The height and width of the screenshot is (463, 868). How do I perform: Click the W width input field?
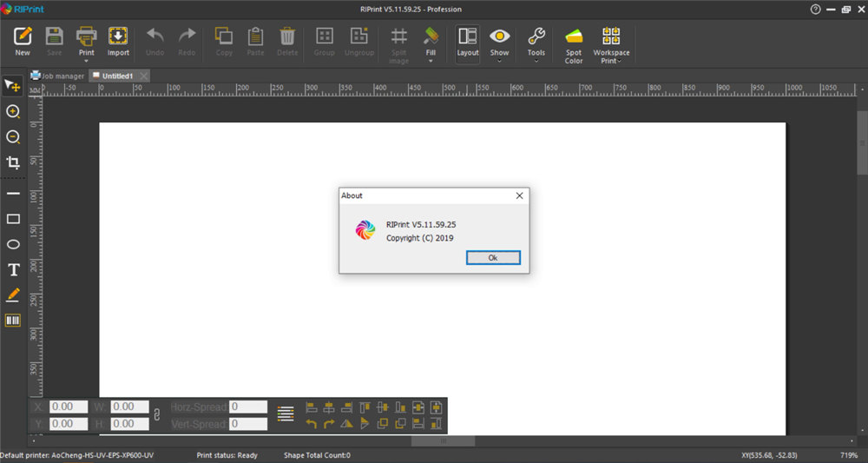pos(129,407)
